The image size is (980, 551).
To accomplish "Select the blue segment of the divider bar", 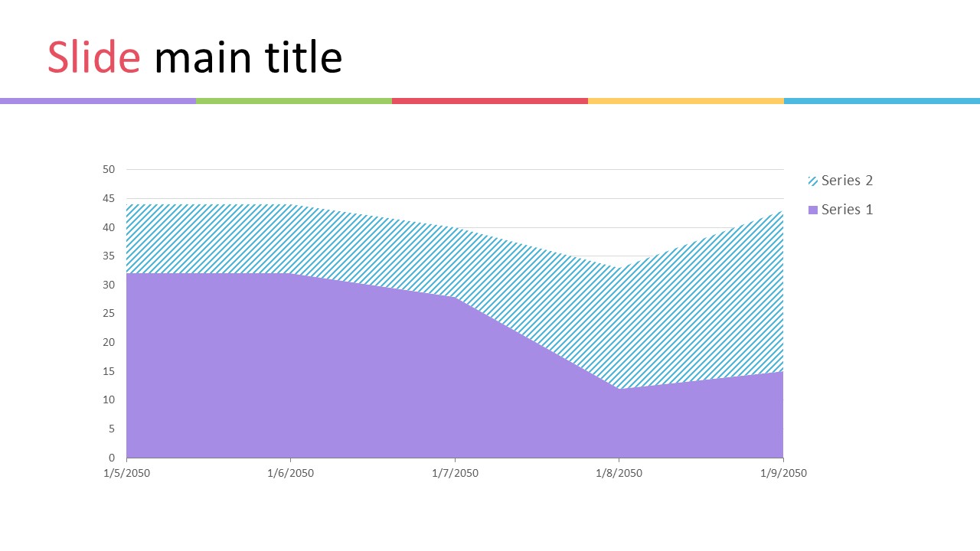I will 882,101.
